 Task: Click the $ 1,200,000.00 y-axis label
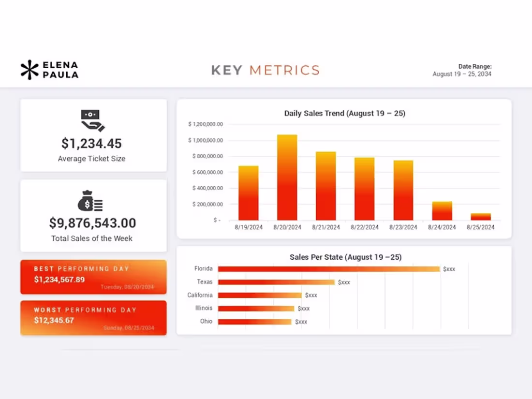206,124
